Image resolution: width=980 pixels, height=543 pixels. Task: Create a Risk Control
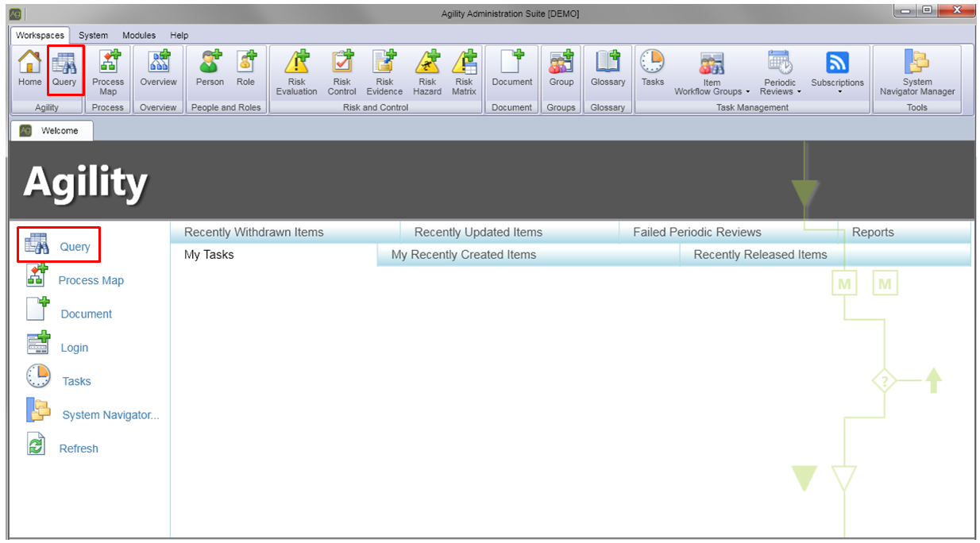pos(341,72)
